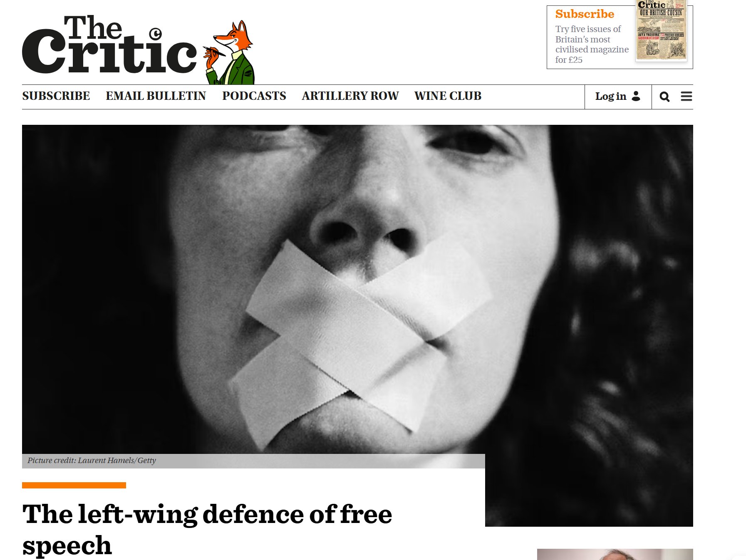Open the left-wing defence of free speech headline
The height and width of the screenshot is (560, 746).
tap(207, 529)
